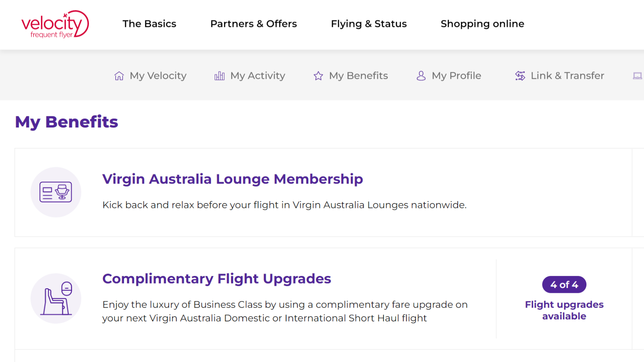The height and width of the screenshot is (362, 644).
Task: Click the lounge description 'Kick back and relax' text
Action: point(284,205)
